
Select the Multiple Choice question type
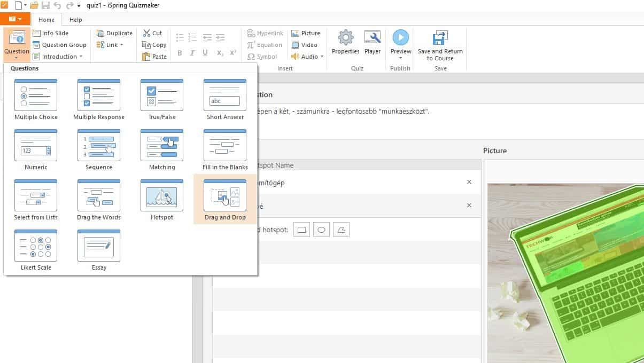tap(36, 100)
